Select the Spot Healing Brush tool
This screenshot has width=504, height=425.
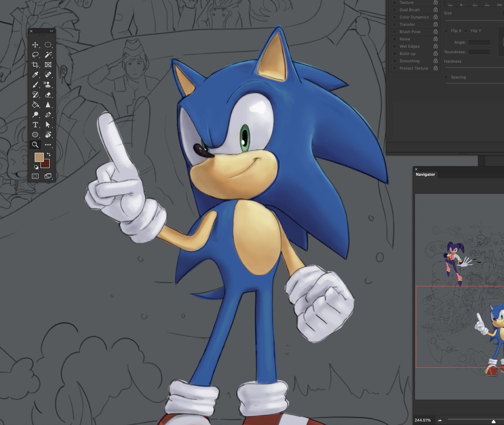click(x=48, y=75)
